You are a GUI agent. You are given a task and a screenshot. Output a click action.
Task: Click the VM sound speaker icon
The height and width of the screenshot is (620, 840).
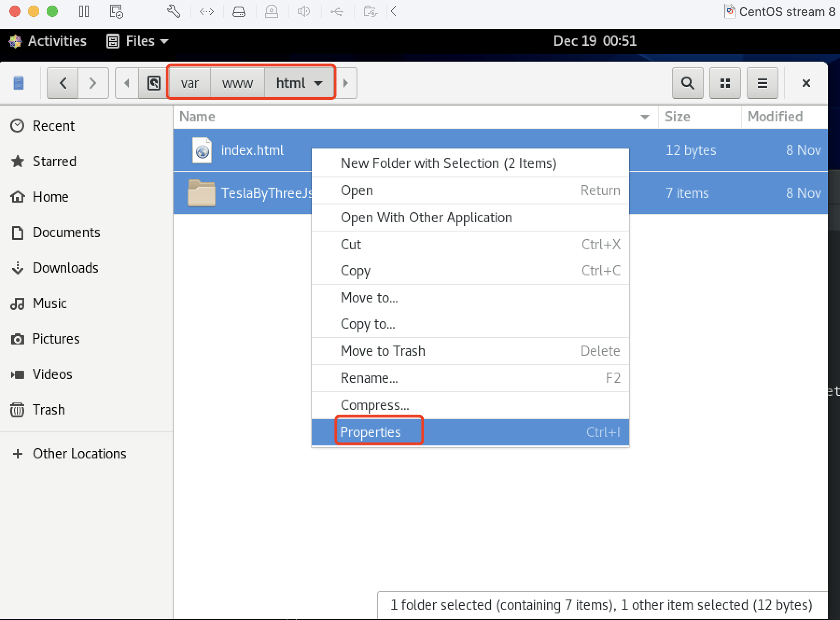click(304, 11)
